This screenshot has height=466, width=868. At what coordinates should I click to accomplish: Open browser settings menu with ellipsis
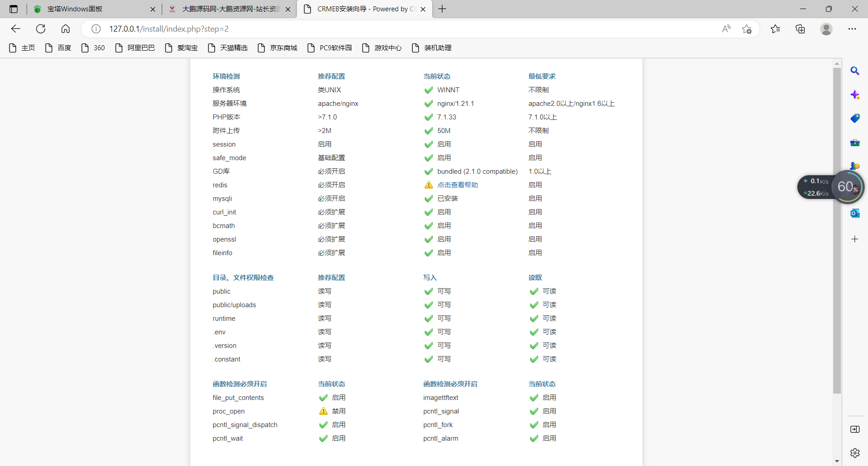pos(853,29)
